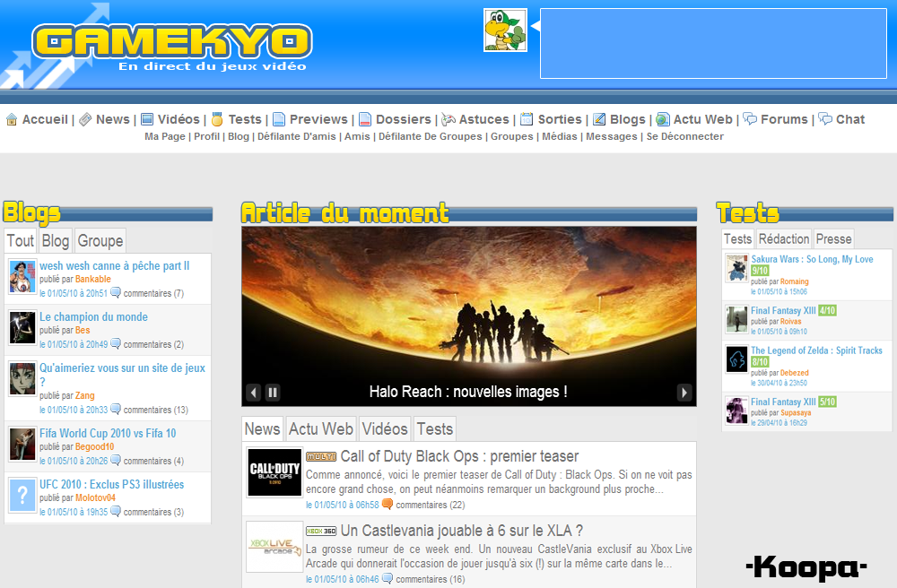This screenshot has width=897, height=588.
Task: Open Ma Page link
Action: 165,136
